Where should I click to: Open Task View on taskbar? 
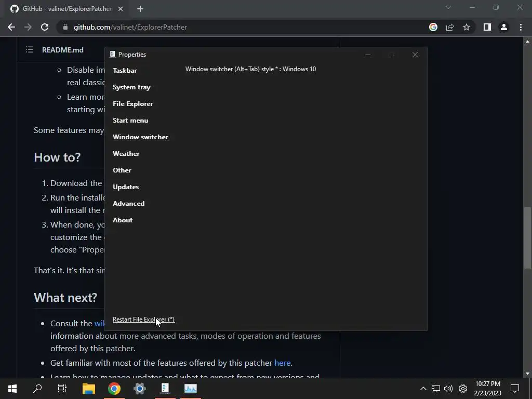tap(62, 389)
